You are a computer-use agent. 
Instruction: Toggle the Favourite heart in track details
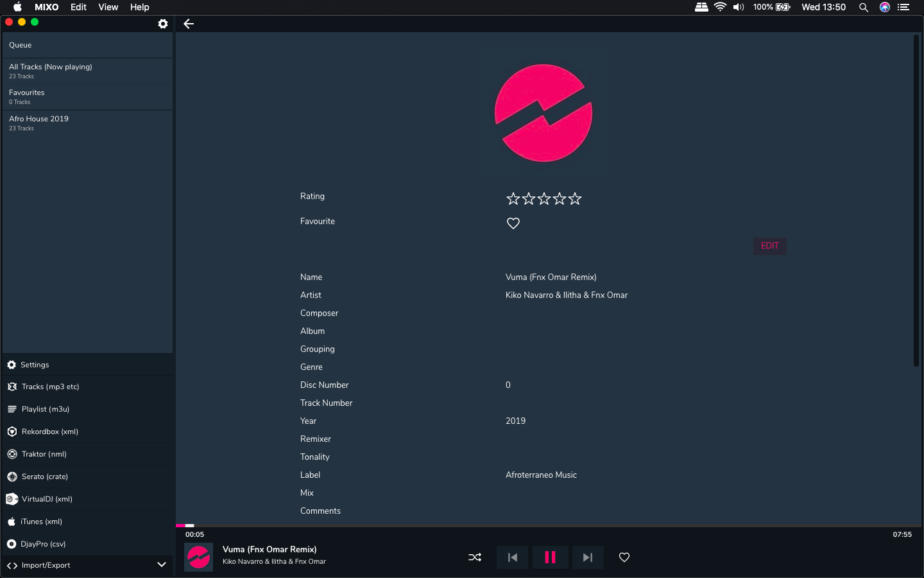tap(513, 223)
